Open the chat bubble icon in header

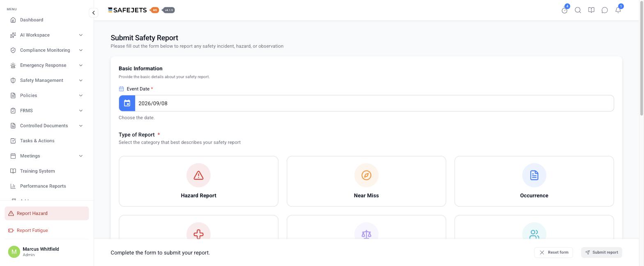(x=605, y=10)
